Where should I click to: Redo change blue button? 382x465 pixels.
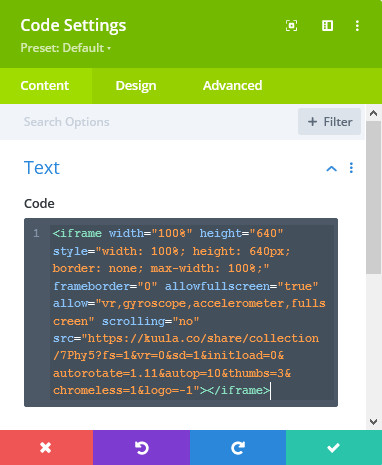[x=238, y=448]
